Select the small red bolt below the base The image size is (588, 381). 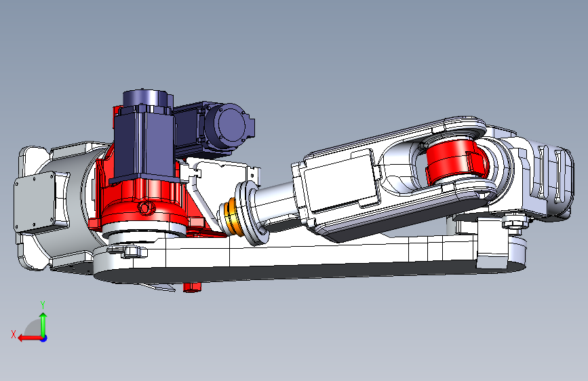coord(192,287)
